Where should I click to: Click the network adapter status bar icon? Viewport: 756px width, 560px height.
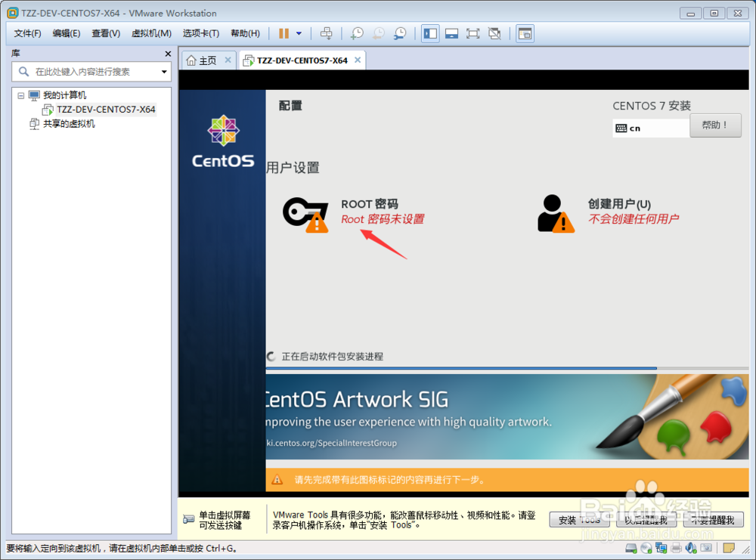tap(661, 548)
